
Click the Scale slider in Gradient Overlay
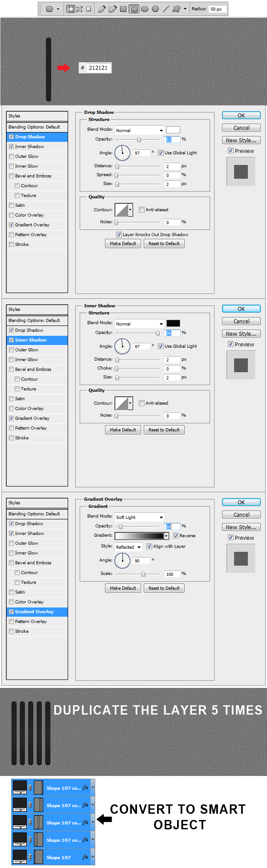[x=138, y=574]
